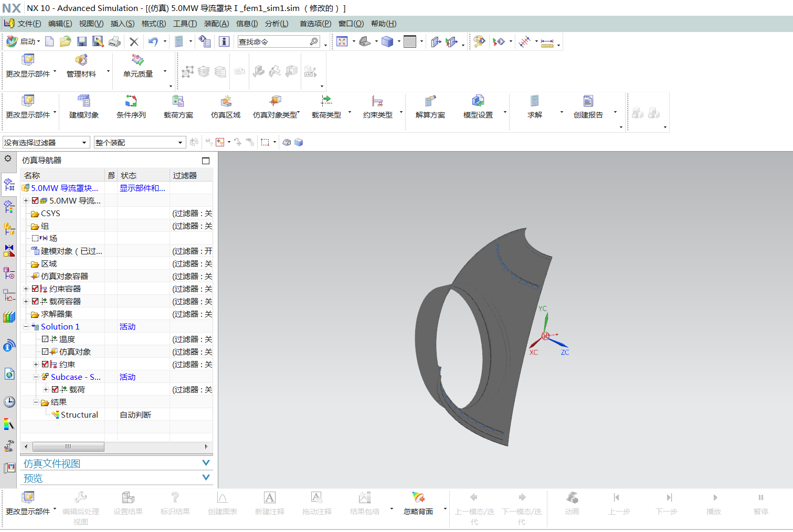Click the 启动 start button

[x=23, y=41]
